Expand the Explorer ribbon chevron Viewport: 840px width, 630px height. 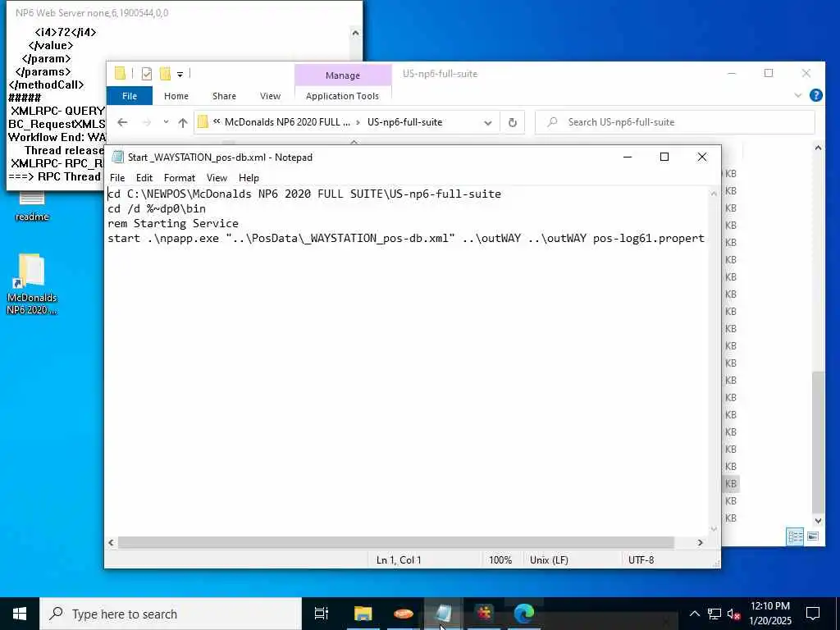click(797, 95)
